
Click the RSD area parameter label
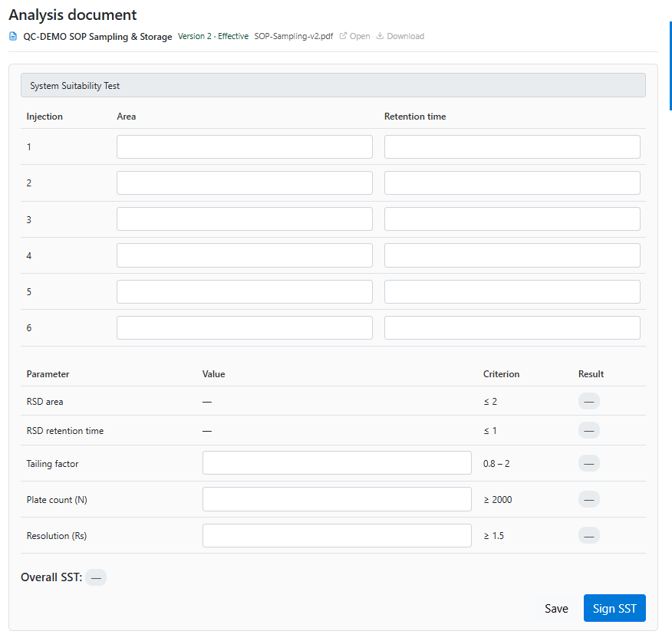point(44,402)
